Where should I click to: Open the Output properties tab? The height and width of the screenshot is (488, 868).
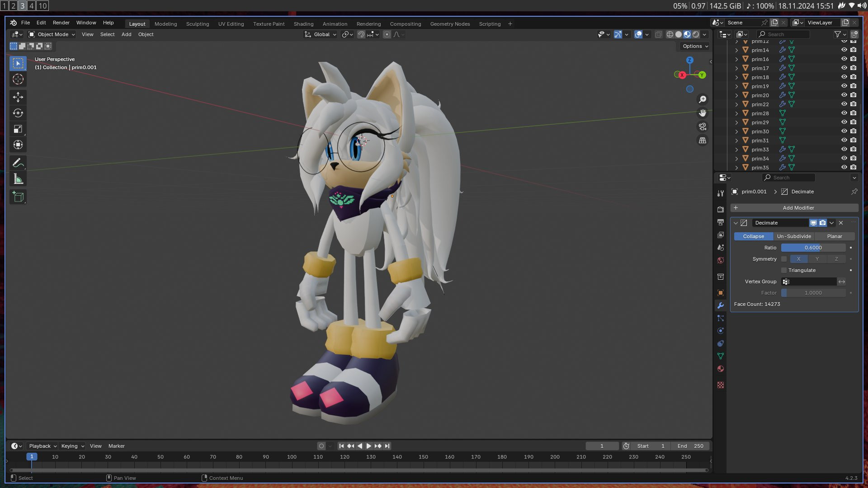pyautogui.click(x=721, y=222)
